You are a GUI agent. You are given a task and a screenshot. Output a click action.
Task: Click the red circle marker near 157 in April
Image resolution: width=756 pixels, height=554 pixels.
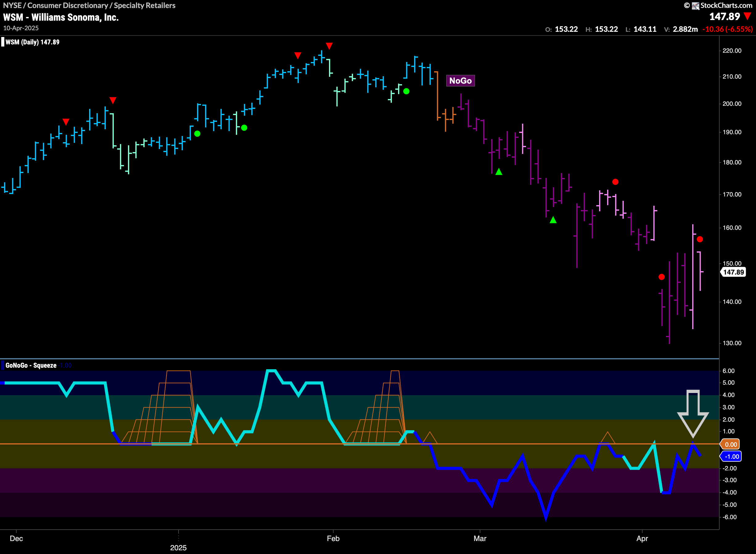[700, 239]
